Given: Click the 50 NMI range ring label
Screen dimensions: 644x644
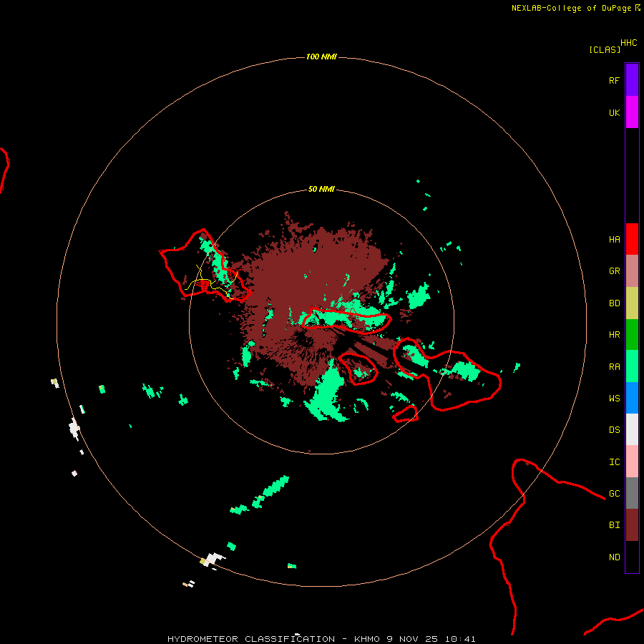Looking at the screenshot, I should pyautogui.click(x=321, y=190).
